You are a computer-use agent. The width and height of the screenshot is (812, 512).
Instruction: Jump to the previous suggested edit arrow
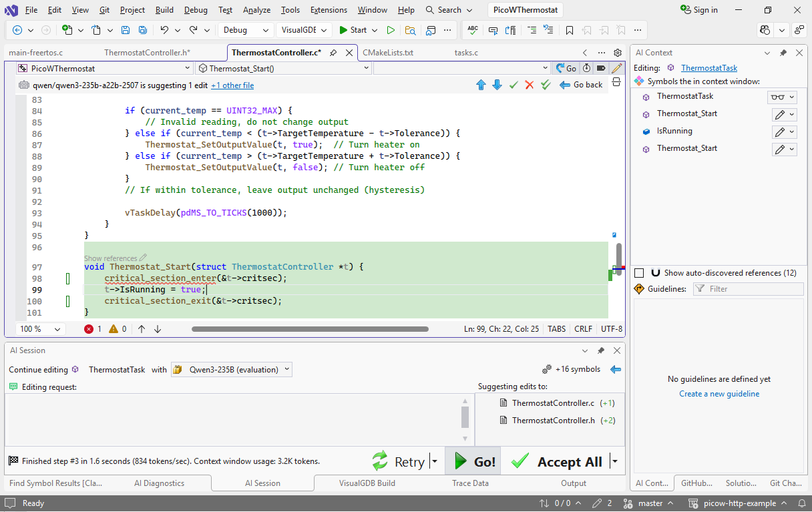481,85
